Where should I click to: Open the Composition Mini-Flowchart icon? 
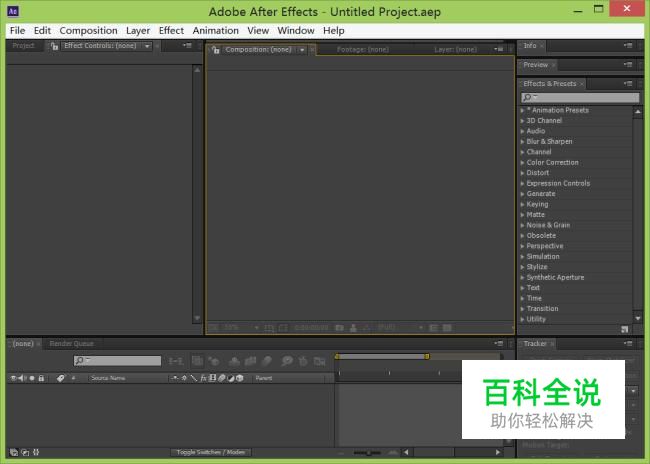click(176, 362)
